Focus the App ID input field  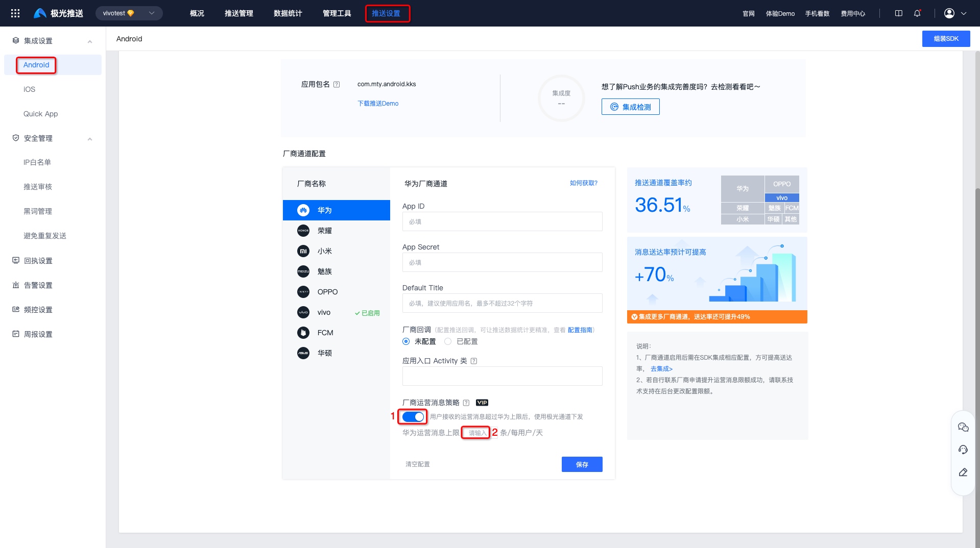[502, 221]
